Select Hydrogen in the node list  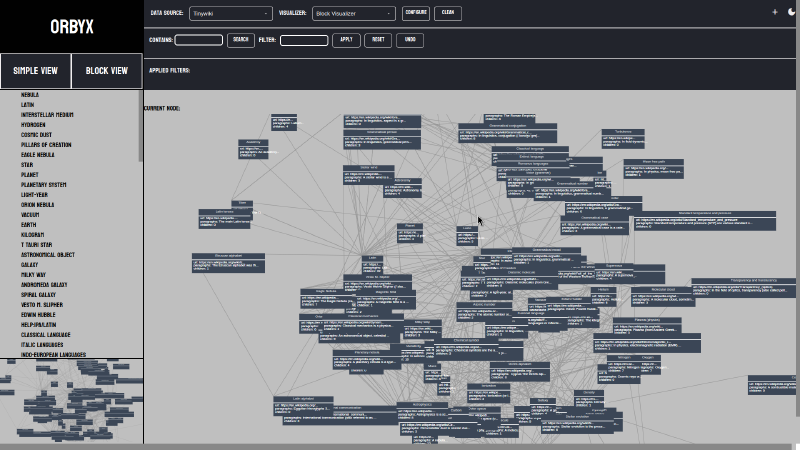click(x=33, y=125)
